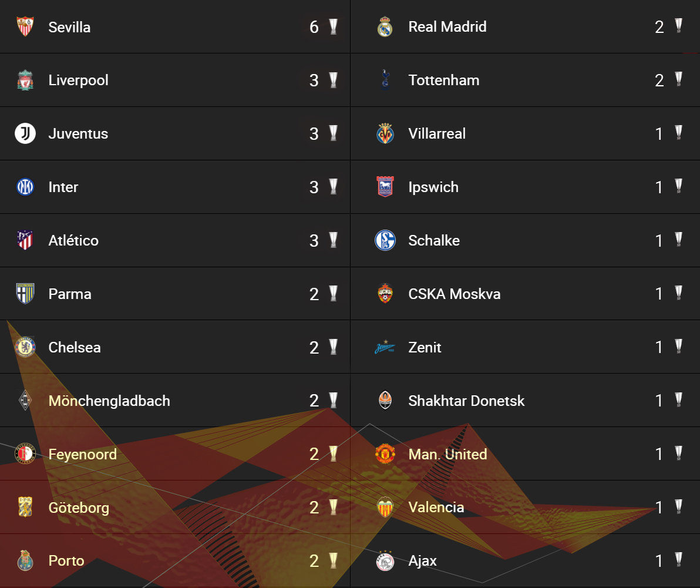The image size is (700, 588).
Task: Open the Atlético team link
Action: pyautogui.click(x=73, y=240)
